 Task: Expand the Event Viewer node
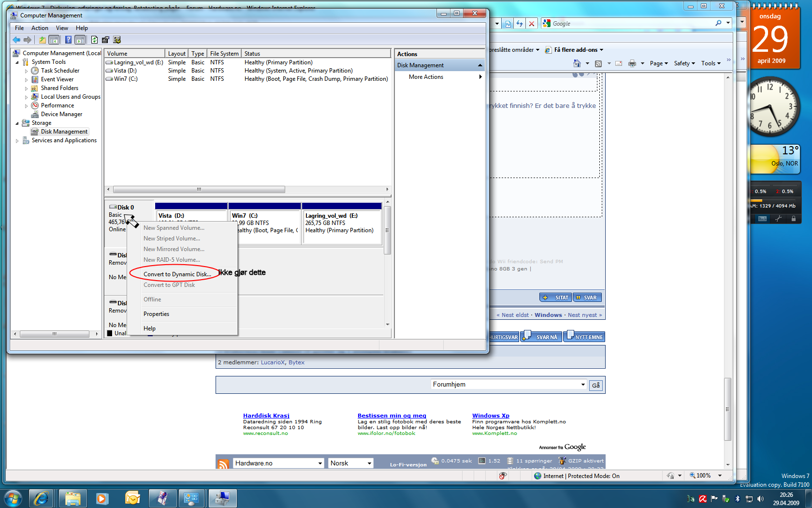coord(26,80)
